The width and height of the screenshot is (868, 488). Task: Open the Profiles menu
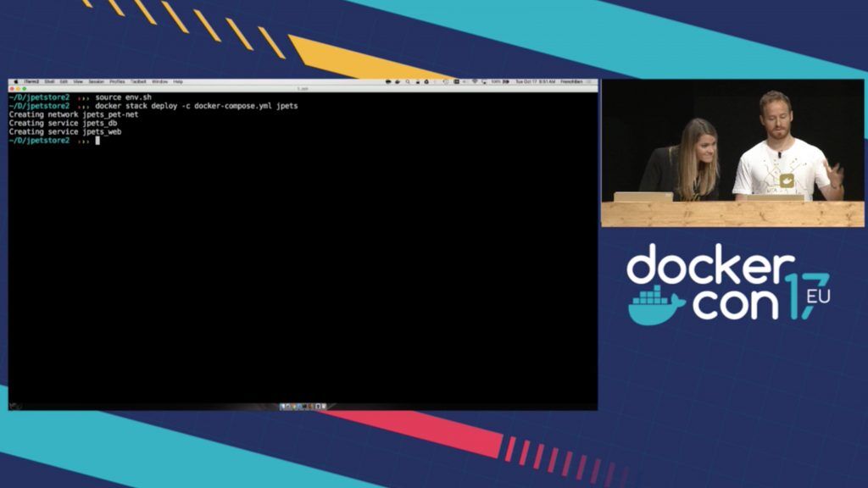tap(117, 82)
